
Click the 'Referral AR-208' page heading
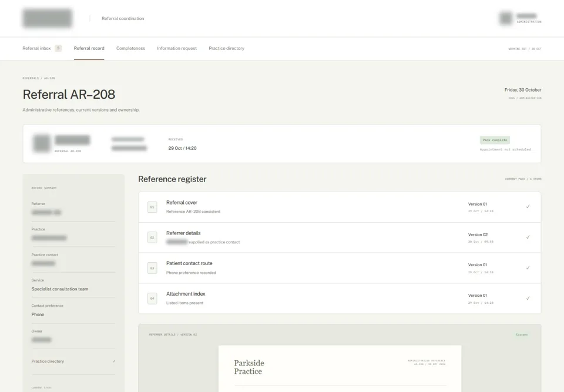[69, 94]
